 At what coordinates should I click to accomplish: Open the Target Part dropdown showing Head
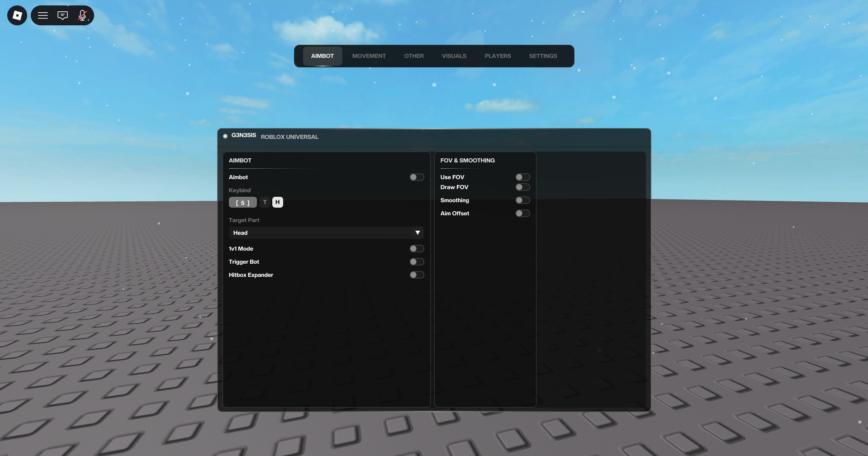point(326,233)
